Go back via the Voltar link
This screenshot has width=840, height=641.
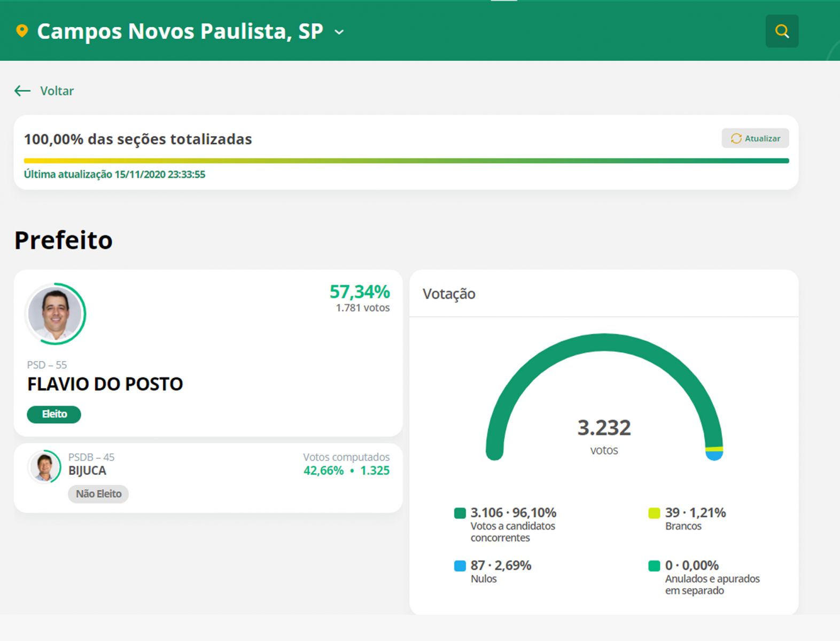57,91
